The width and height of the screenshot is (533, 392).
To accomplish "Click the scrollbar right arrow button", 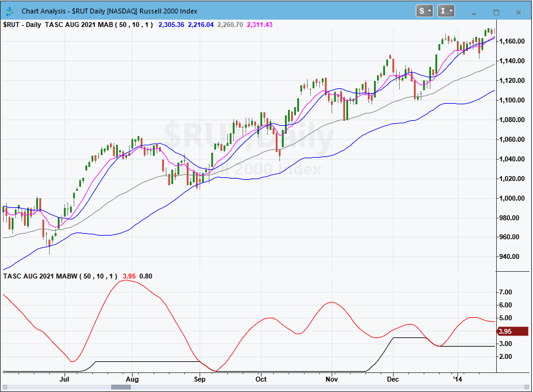I will coord(527,387).
